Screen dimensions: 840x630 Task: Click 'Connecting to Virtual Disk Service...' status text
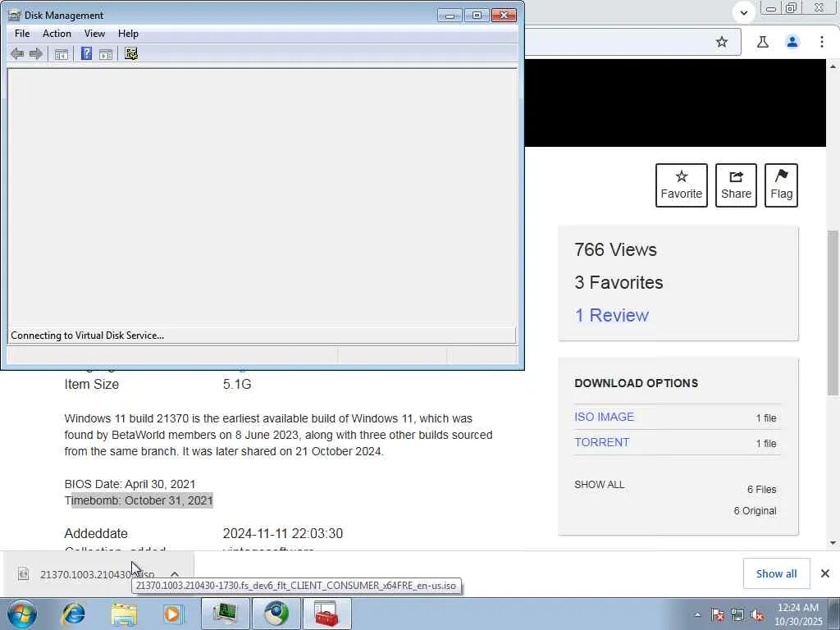pos(87,336)
